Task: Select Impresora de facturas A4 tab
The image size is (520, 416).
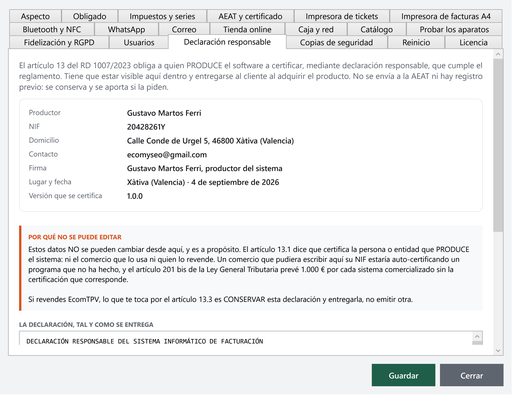Action: (446, 16)
